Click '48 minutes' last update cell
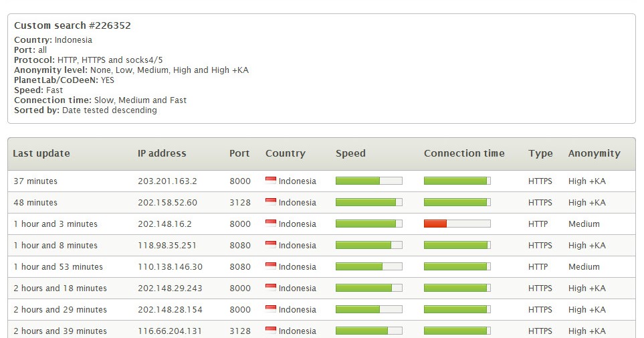 click(35, 202)
